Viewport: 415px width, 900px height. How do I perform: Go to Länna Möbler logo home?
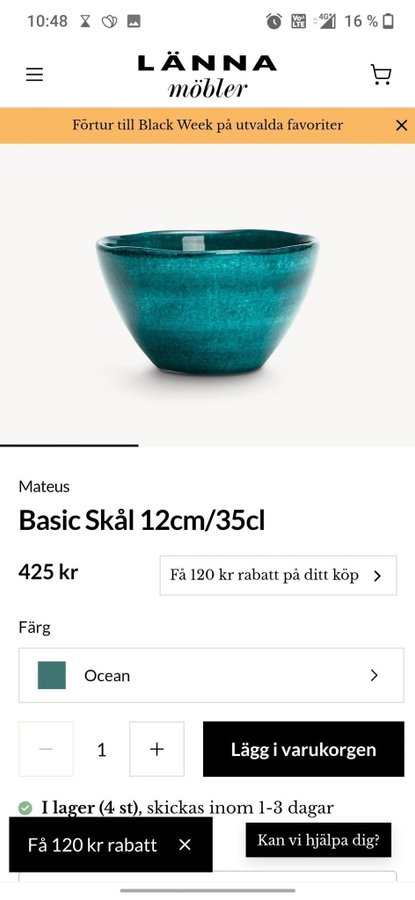[207, 76]
